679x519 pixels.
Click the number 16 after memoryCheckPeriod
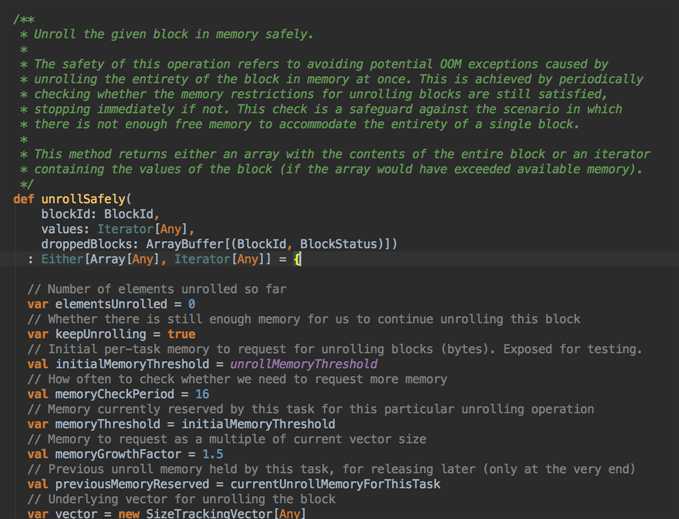202,394
